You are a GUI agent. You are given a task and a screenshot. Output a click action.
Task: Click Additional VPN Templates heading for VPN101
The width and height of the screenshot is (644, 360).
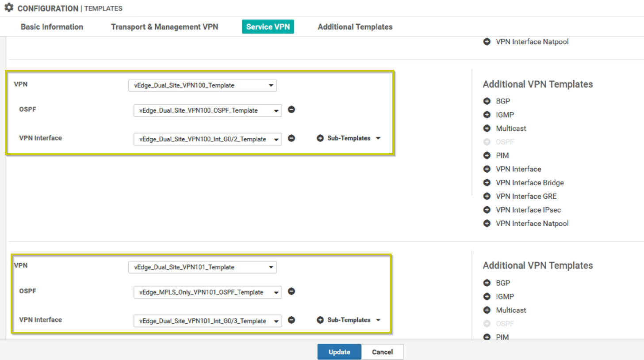click(538, 265)
